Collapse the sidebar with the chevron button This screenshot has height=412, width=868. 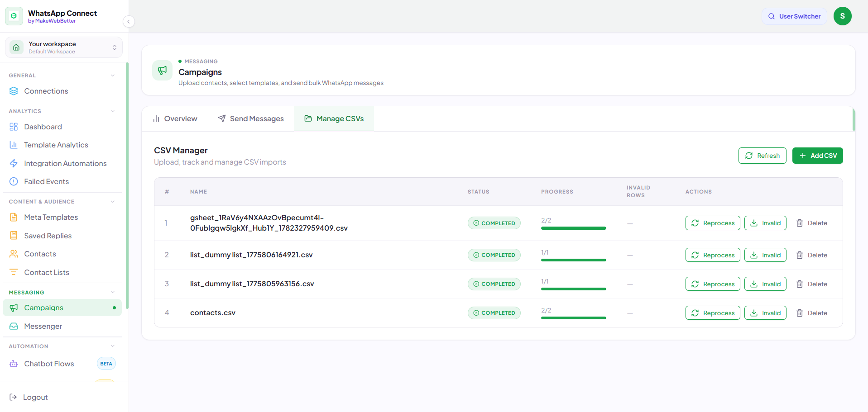[x=129, y=21]
